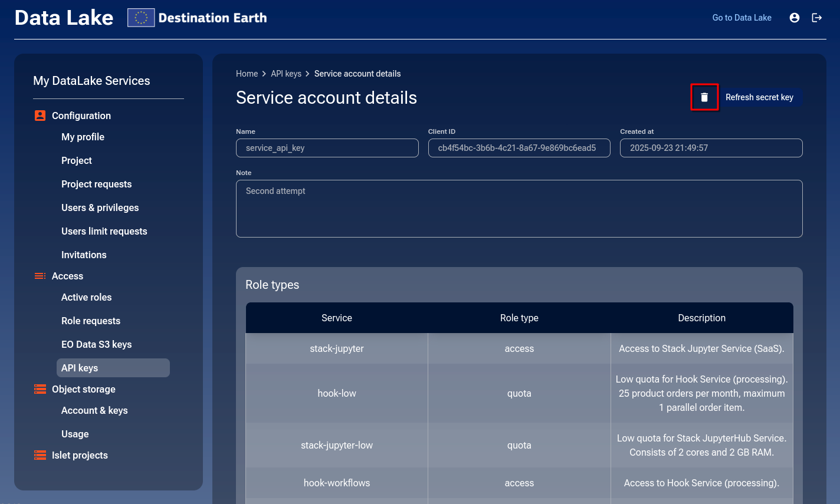Open My profile from the sidebar

83,137
